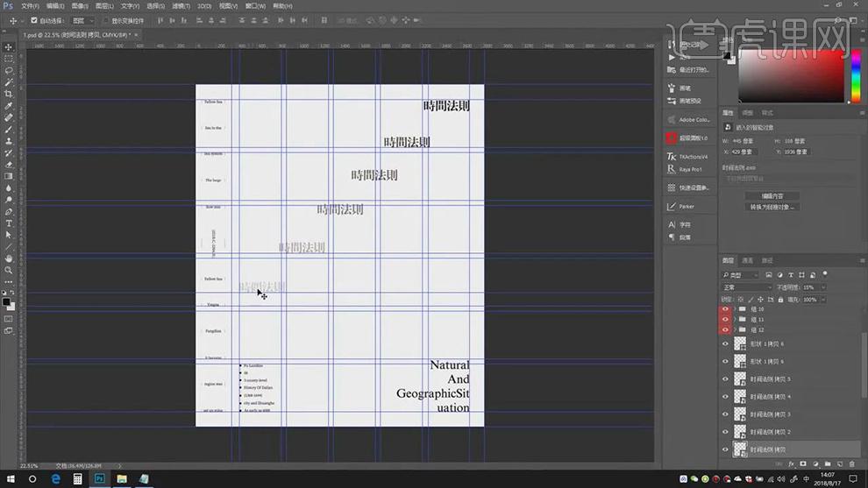Open Auto-Select layer/group dropdown

pyautogui.click(x=83, y=20)
